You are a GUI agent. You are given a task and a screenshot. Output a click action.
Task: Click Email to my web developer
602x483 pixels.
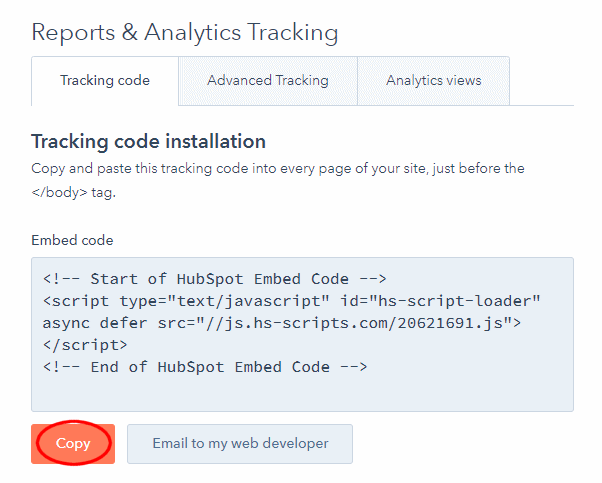click(x=240, y=443)
